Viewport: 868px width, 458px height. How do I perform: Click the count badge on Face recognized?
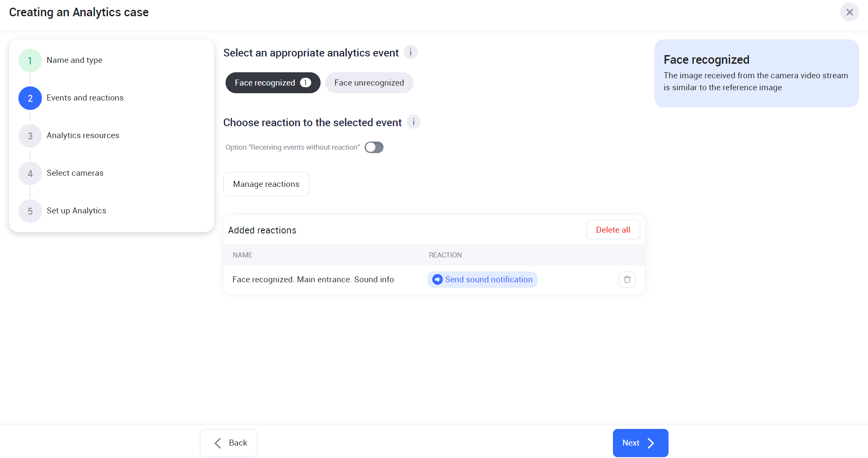pos(306,83)
